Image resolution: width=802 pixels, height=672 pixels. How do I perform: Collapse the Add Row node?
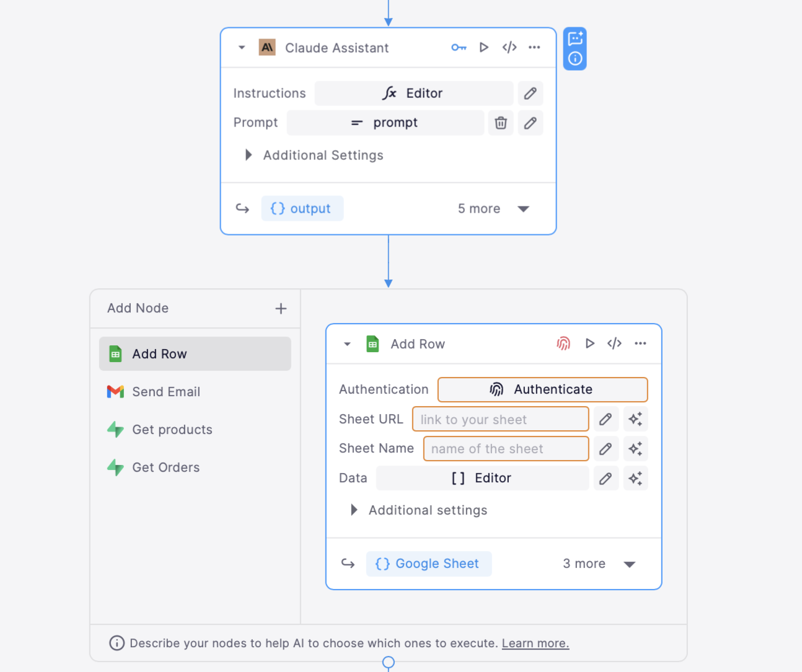click(347, 344)
